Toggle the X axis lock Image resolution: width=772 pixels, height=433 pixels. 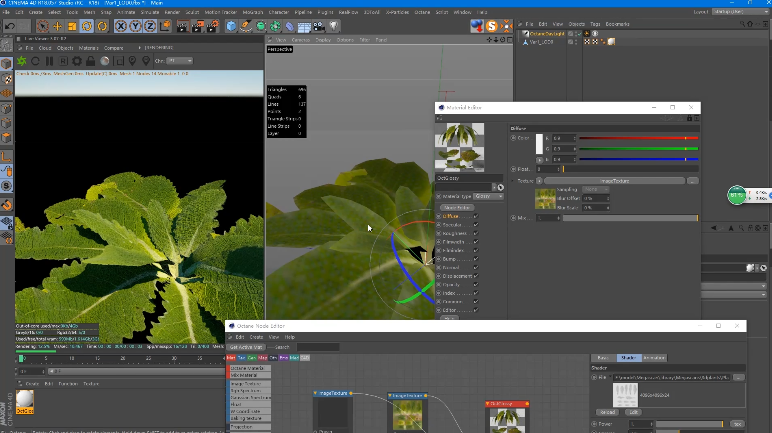(121, 26)
